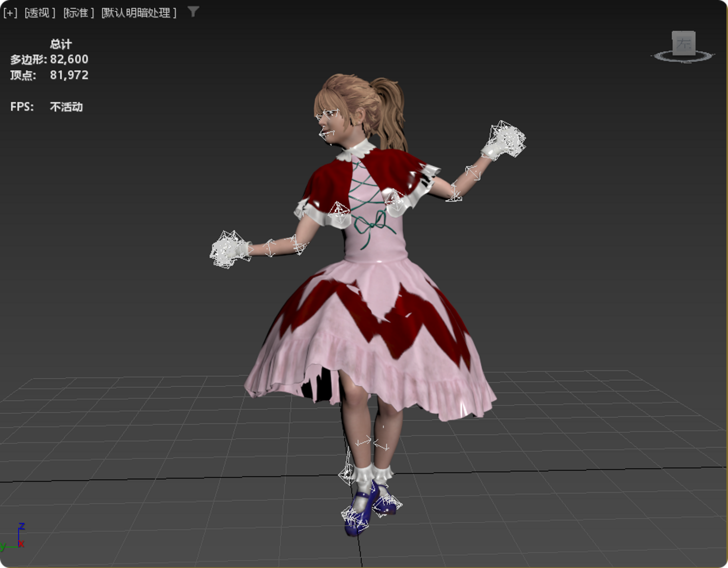This screenshot has width=728, height=568.
Task: Click the FPS: label
Action: point(22,107)
